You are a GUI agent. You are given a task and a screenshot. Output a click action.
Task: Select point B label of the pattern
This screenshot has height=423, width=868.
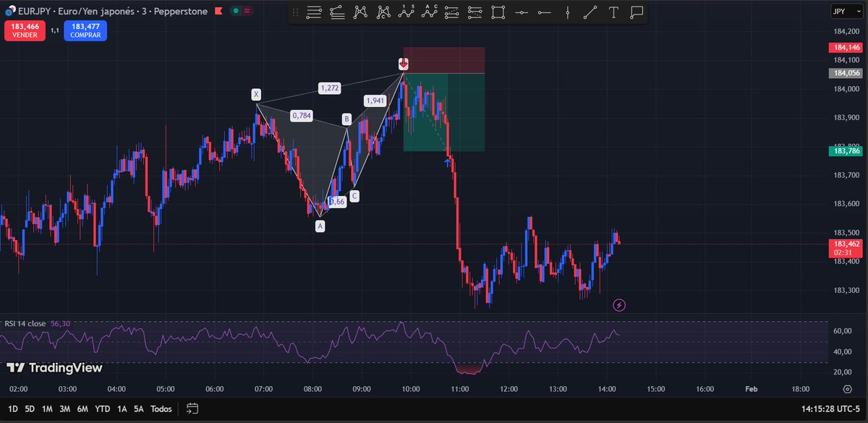point(346,119)
